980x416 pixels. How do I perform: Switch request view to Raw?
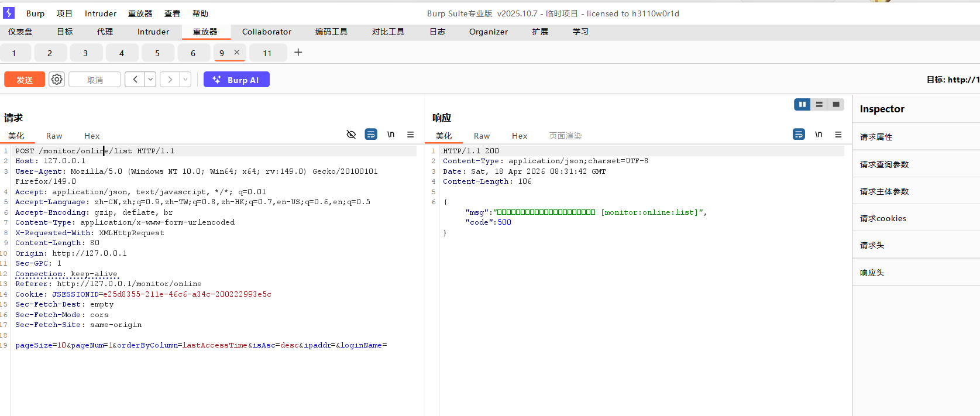pos(54,136)
